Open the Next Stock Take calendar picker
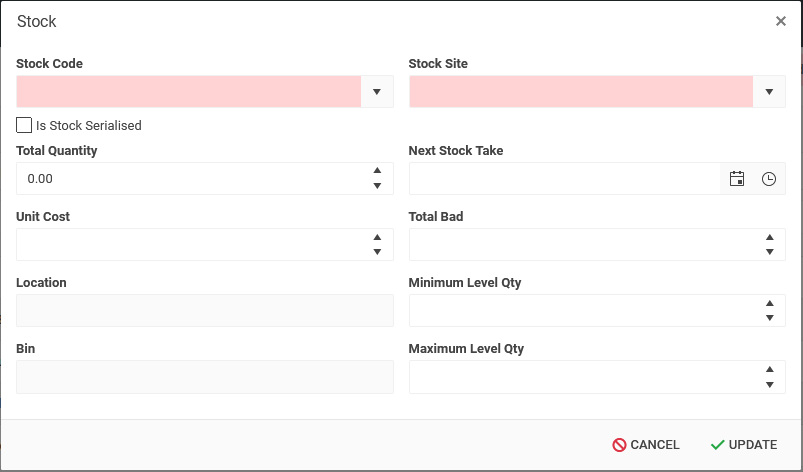Screen dimensions: 803x472 coord(737,179)
